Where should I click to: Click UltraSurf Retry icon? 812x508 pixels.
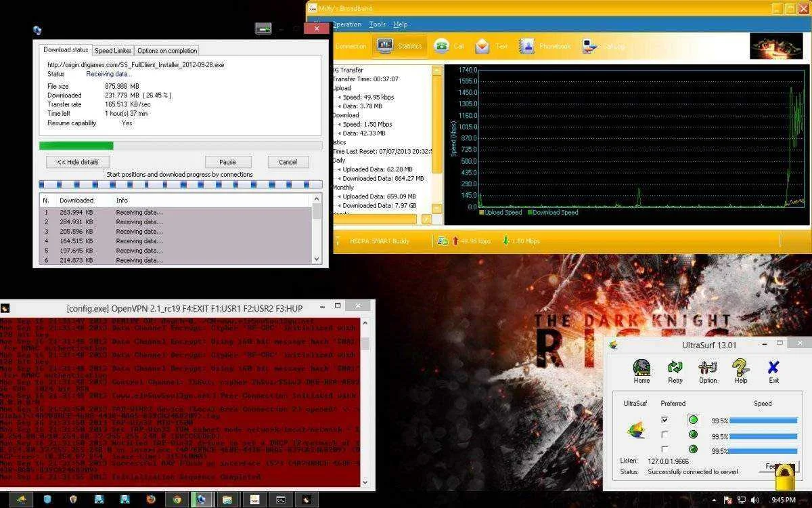point(675,372)
